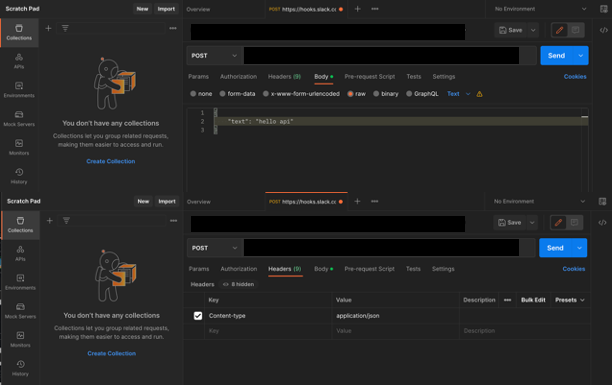Switch to the Params tab in the upper window

pos(198,77)
